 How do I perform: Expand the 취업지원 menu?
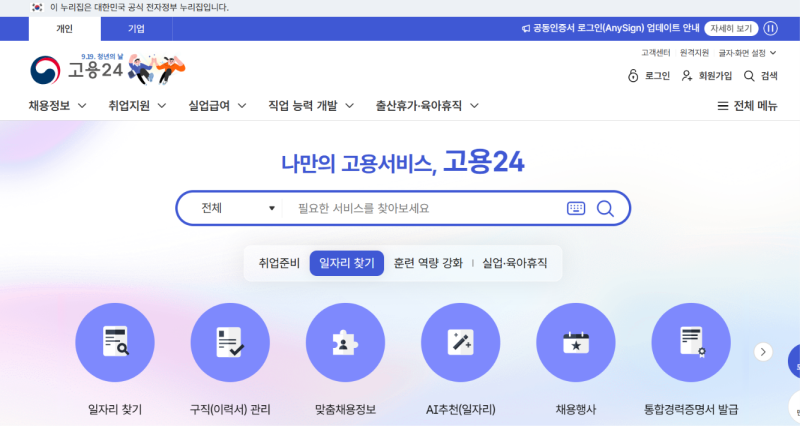(x=137, y=106)
